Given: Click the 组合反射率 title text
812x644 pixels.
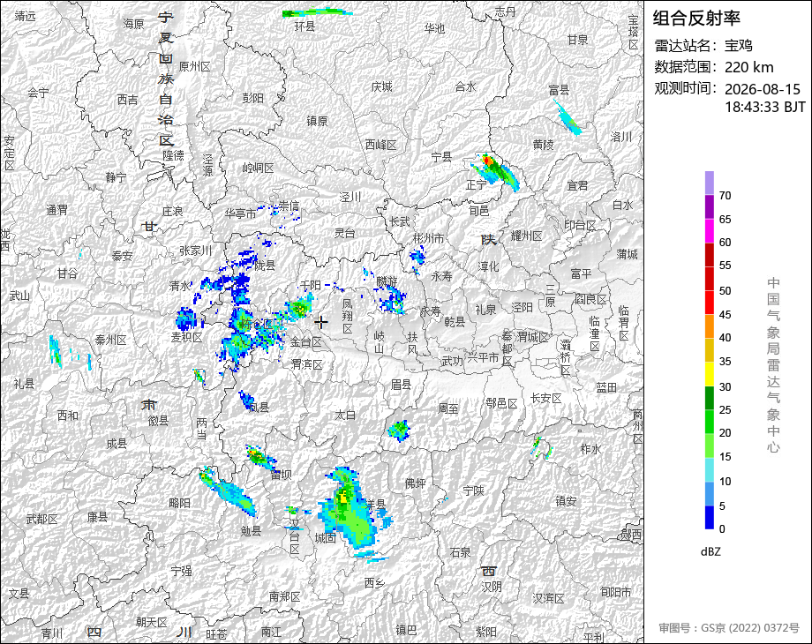Looking at the screenshot, I should click(x=696, y=19).
